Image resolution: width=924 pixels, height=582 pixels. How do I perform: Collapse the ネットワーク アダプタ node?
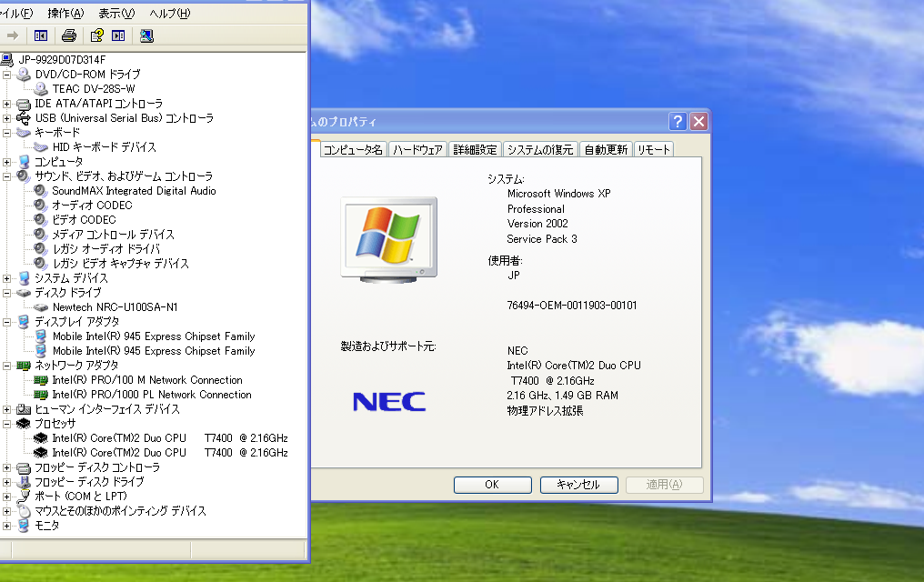(x=7, y=366)
